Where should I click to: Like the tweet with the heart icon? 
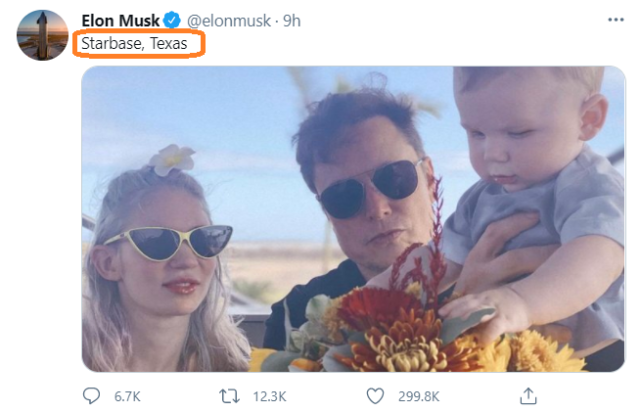click(375, 396)
